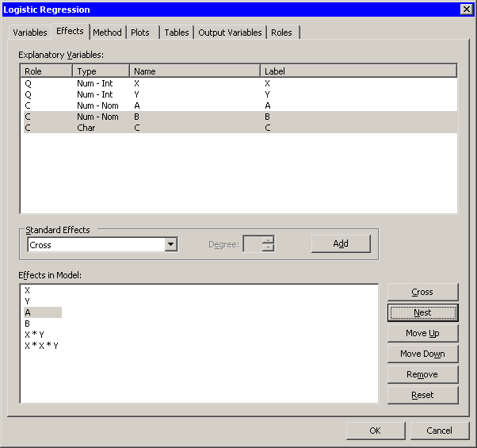Click the Name column header
Image resolution: width=477 pixels, height=448 pixels.
coord(194,71)
